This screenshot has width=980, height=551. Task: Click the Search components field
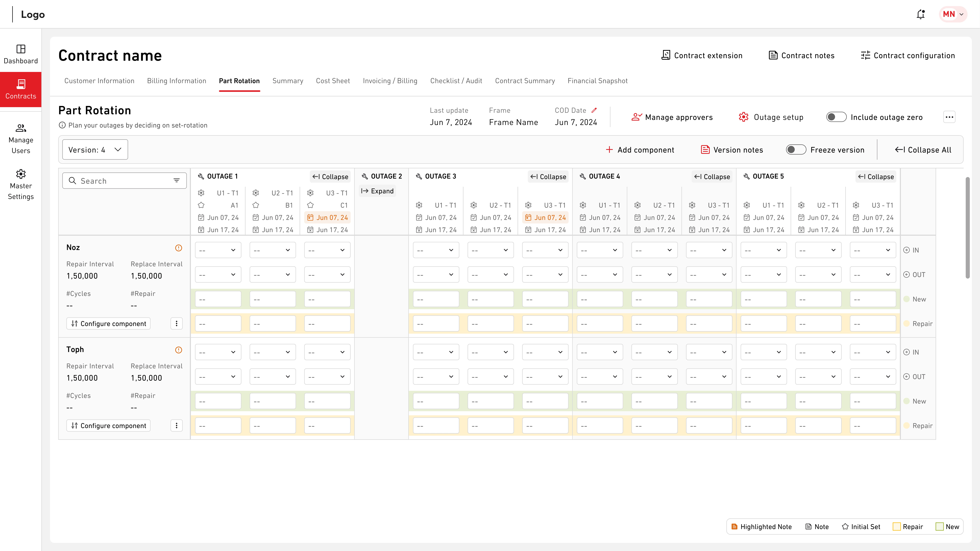[x=122, y=181]
